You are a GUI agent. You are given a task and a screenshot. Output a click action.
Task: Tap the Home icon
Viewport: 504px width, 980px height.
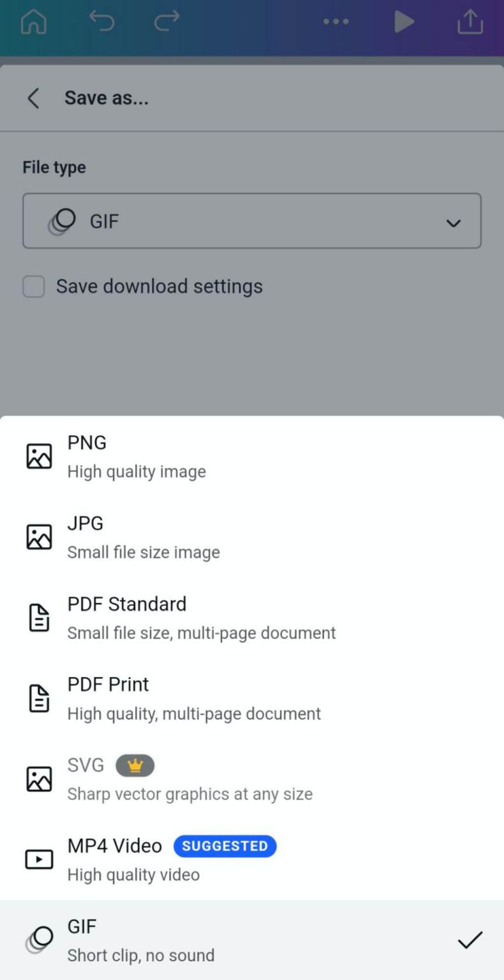34,22
